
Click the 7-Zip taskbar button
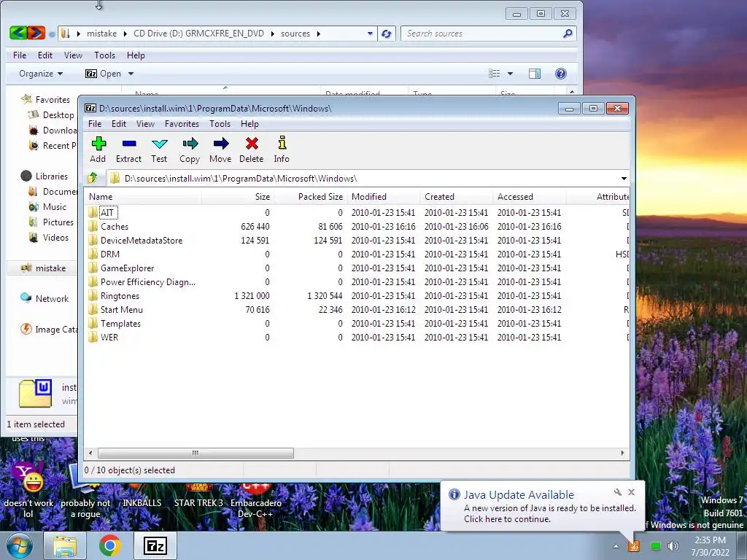point(155,545)
